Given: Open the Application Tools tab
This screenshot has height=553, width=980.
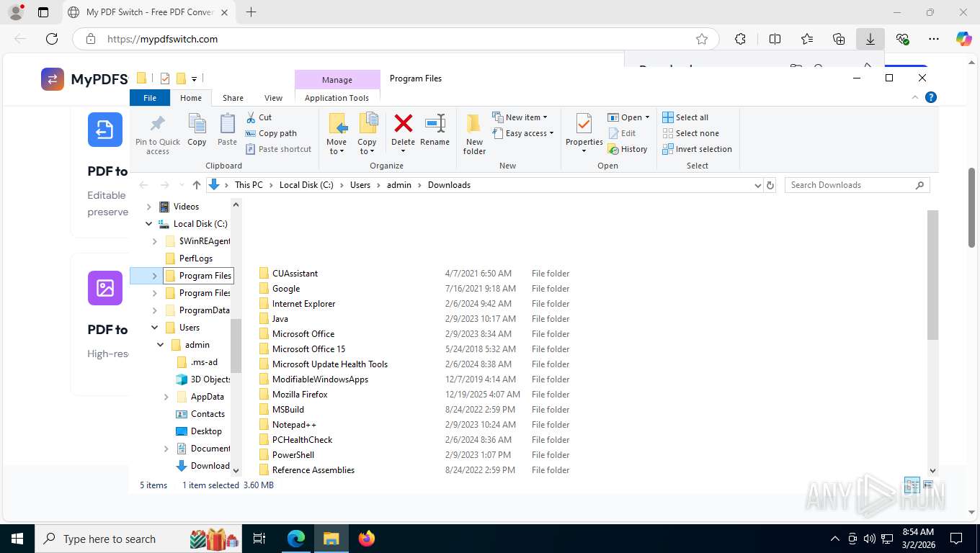Looking at the screenshot, I should pyautogui.click(x=337, y=98).
